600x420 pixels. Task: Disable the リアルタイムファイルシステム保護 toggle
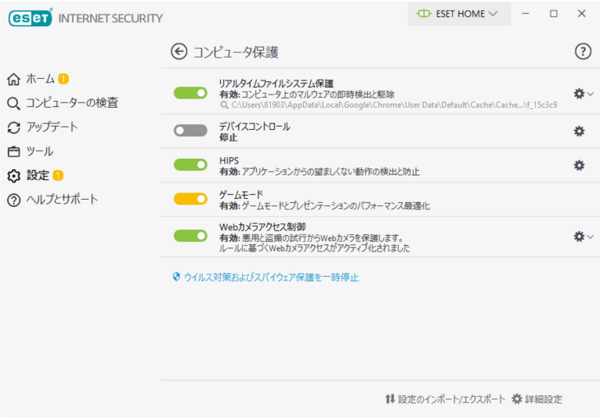pyautogui.click(x=190, y=93)
